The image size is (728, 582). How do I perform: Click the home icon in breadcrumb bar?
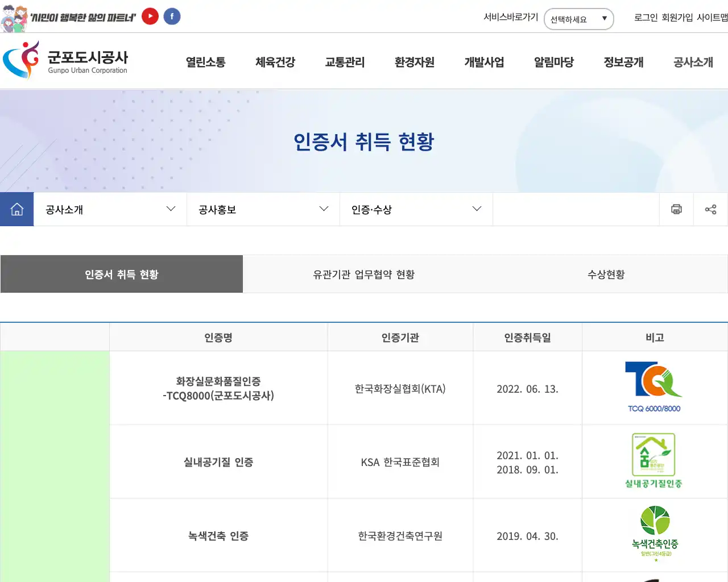point(17,209)
